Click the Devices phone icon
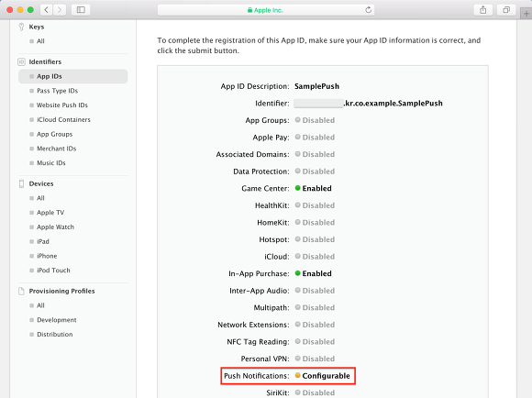This screenshot has width=532, height=398. [x=21, y=183]
